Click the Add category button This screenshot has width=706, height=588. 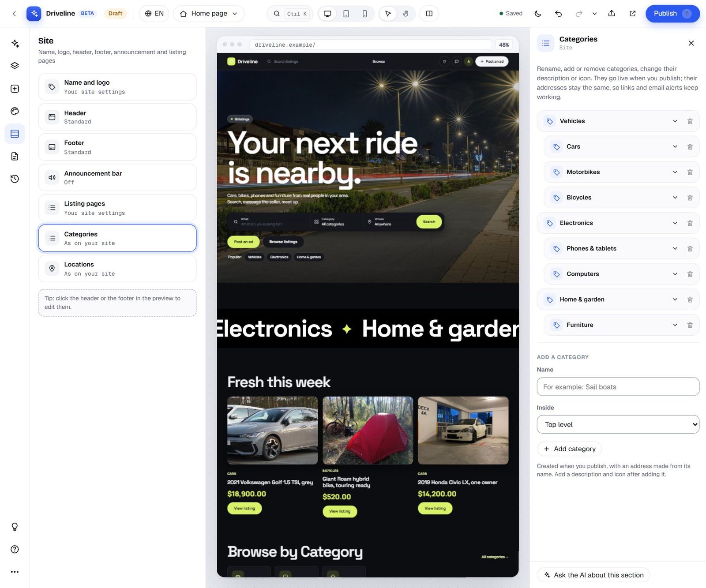pos(569,449)
